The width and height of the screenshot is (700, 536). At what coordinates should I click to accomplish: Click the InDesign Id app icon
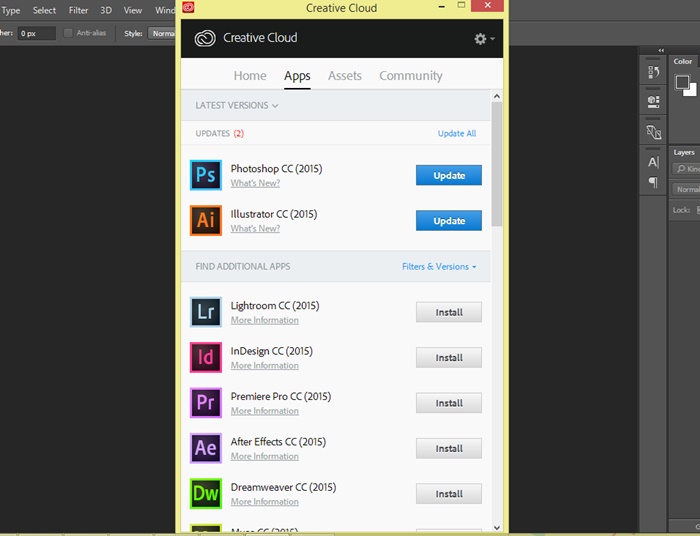click(205, 357)
